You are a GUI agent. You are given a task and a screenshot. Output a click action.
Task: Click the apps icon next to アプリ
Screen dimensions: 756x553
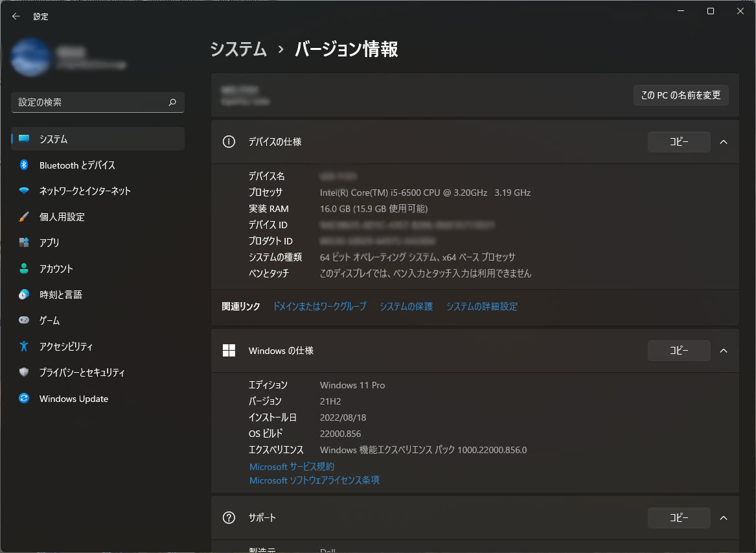[x=23, y=242]
